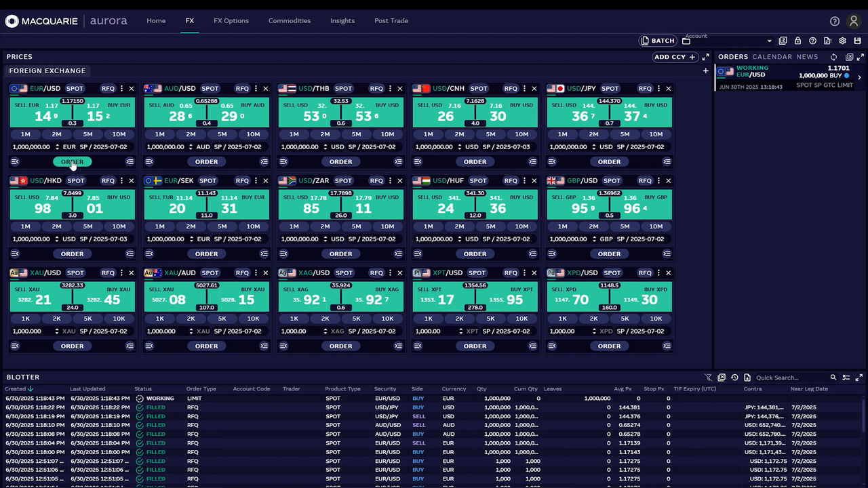Open blotter history clock icon

pyautogui.click(x=734, y=378)
